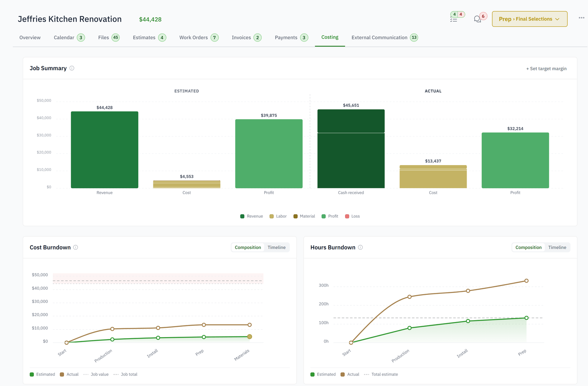The height and width of the screenshot is (386, 588).
Task: Switch to the Overview tab
Action: (30, 37)
